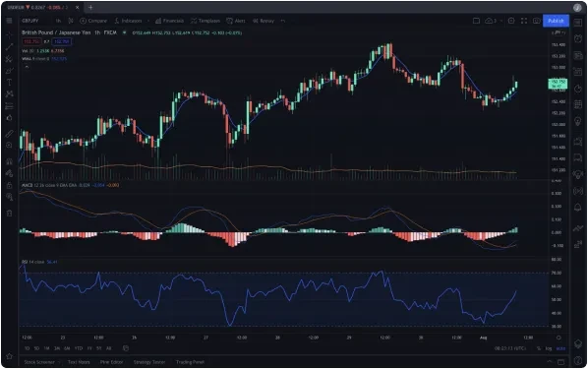
Task: Open the ideas lightbulb icon
Action: coord(578,121)
